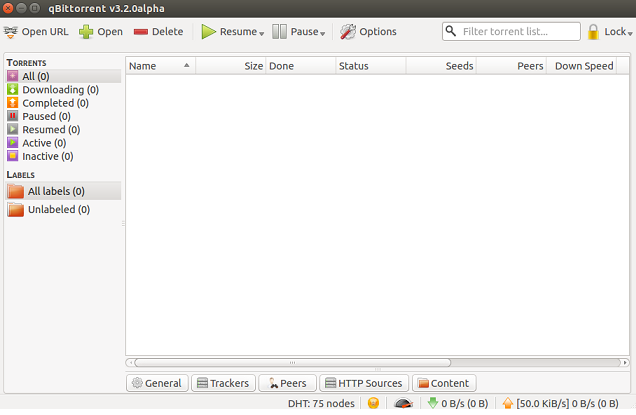Image resolution: width=636 pixels, height=415 pixels.
Task: Sort by the Peers column header
Action: click(511, 66)
